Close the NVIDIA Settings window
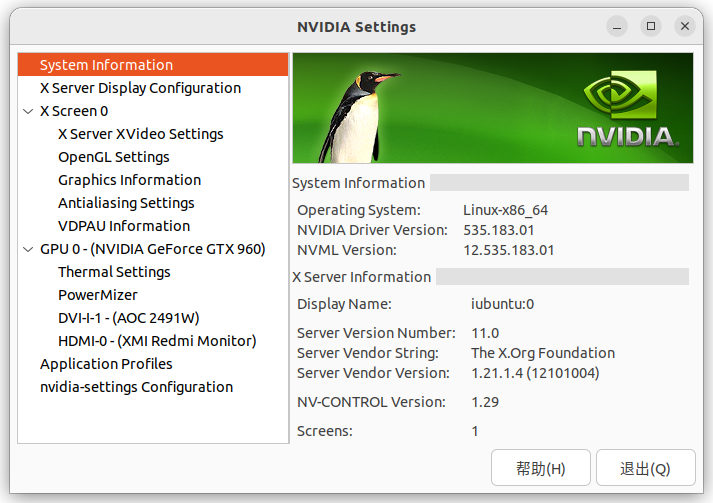This screenshot has height=503, width=713. coord(685,26)
